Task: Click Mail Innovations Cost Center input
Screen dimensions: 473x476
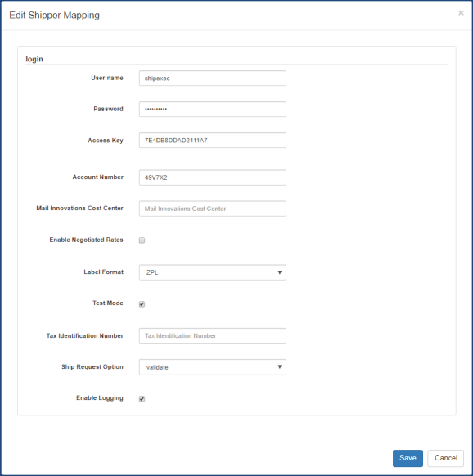Action: [212, 209]
